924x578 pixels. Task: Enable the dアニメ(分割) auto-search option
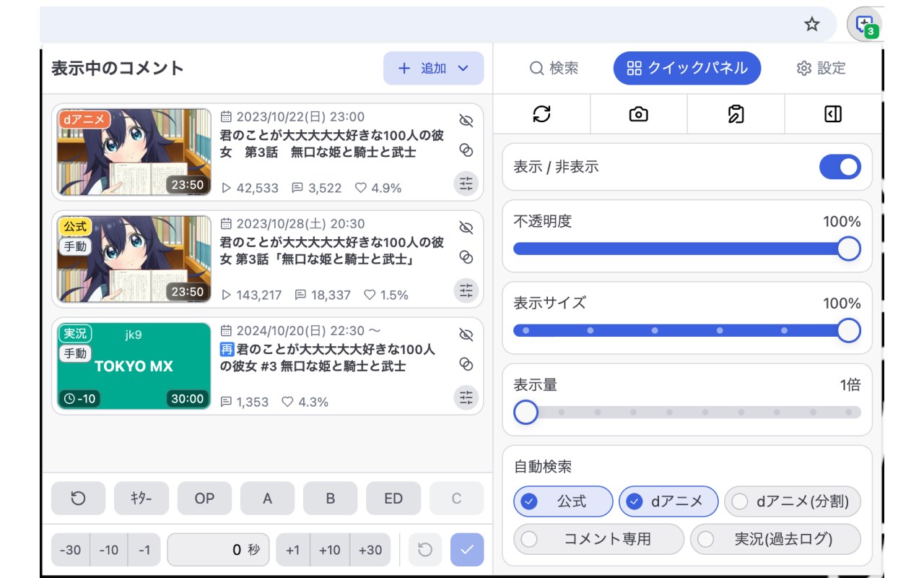click(x=793, y=501)
